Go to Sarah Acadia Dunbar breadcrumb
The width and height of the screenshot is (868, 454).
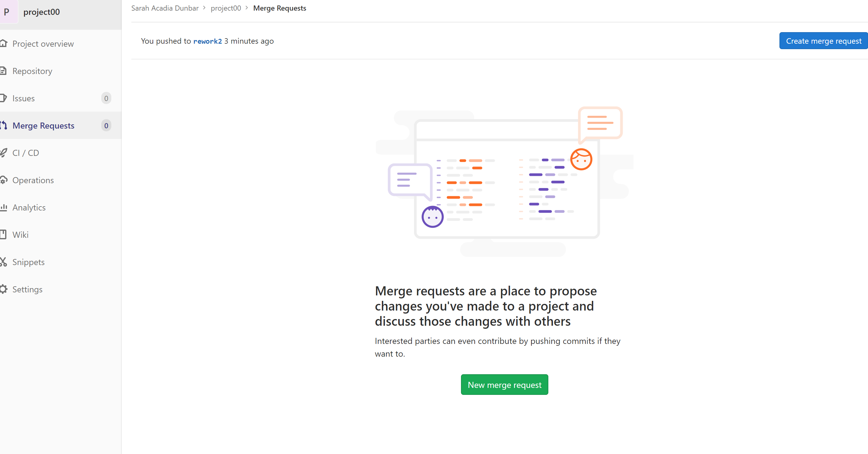click(164, 8)
